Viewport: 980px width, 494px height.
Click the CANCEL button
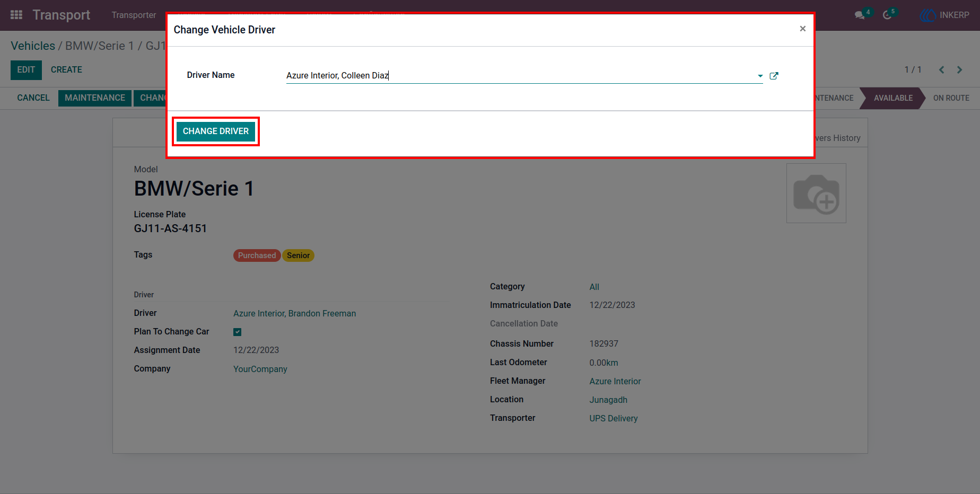(x=33, y=98)
